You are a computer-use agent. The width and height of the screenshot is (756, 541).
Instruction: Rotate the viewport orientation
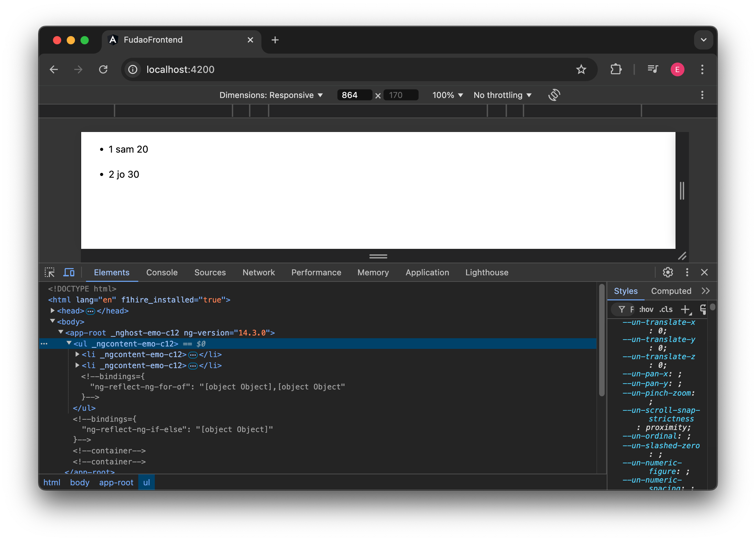tap(554, 95)
